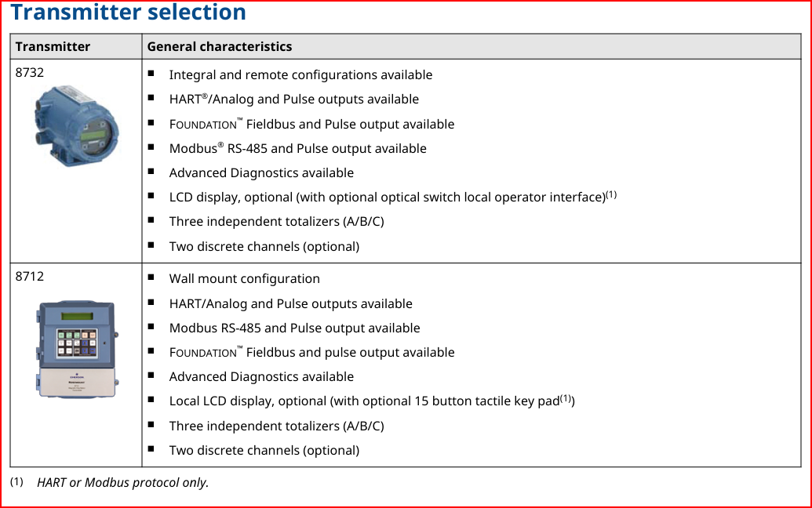Screen dimensions: 812x508
Task: Click the green LCD display on 8712 image
Action: [77, 316]
